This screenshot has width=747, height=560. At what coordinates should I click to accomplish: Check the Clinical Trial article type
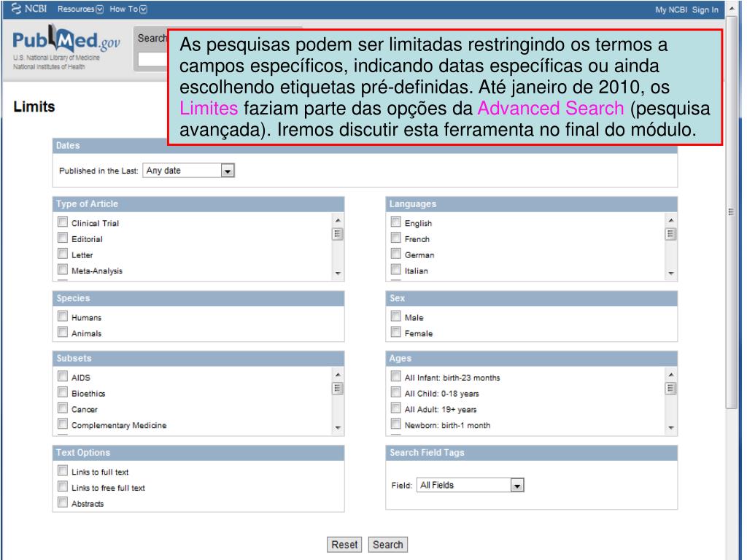click(x=63, y=222)
